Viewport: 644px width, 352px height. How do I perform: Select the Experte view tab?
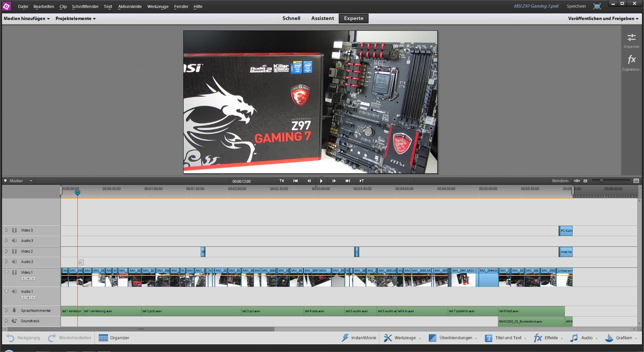[x=354, y=18]
